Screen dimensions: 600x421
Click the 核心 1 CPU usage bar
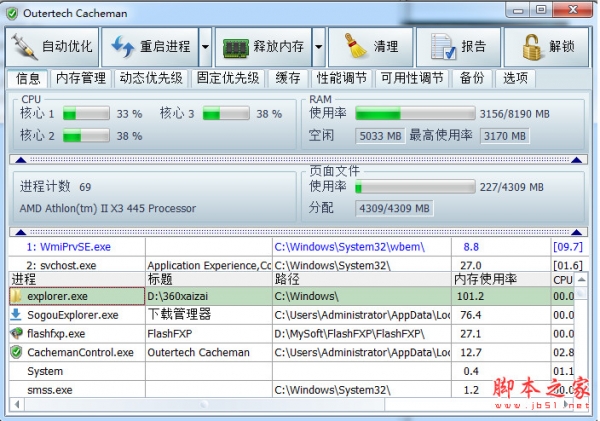tap(86, 114)
